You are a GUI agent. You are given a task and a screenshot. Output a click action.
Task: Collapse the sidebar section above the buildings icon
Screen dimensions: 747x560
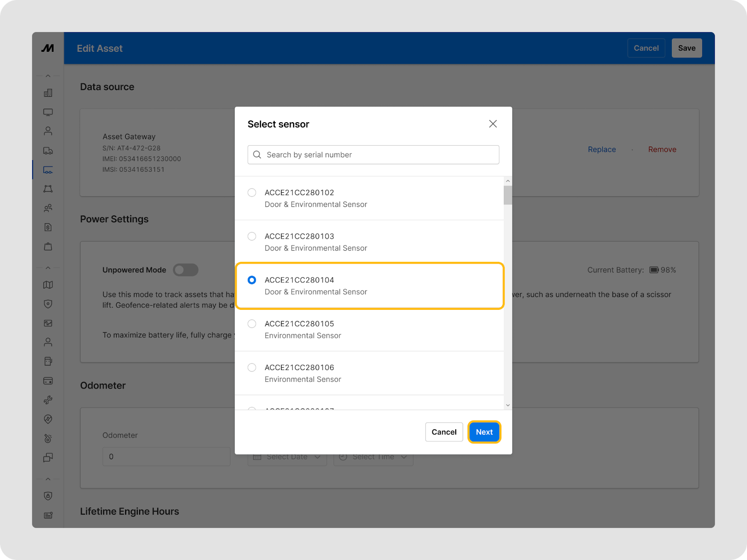tap(48, 76)
